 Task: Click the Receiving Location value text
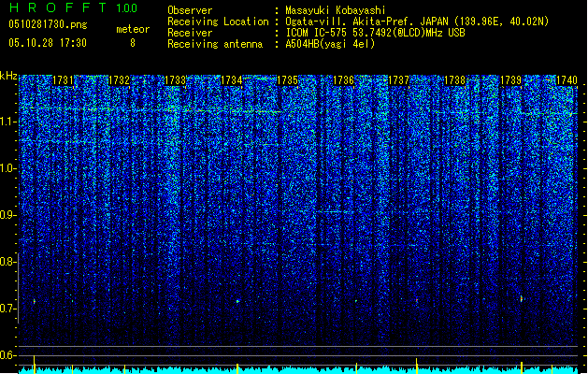pos(417,22)
